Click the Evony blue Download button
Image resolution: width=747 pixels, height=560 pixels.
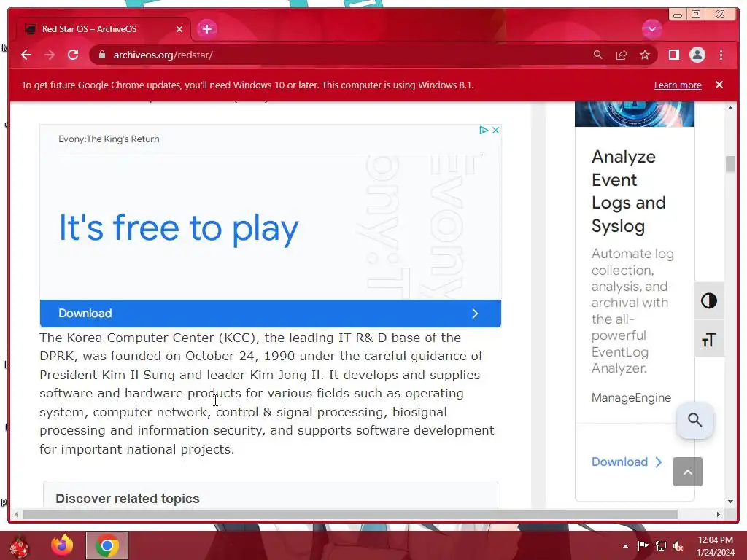click(270, 314)
